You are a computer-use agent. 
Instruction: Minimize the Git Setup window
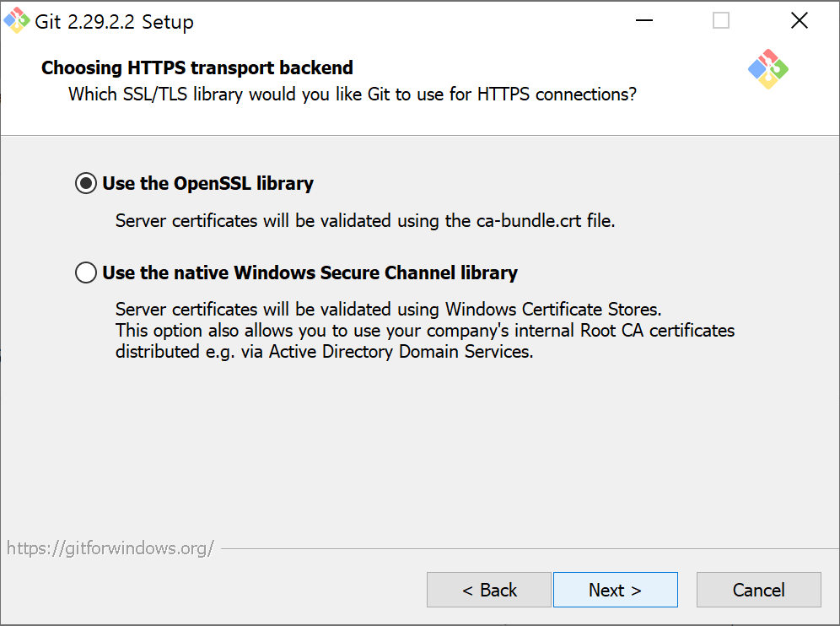(644, 20)
